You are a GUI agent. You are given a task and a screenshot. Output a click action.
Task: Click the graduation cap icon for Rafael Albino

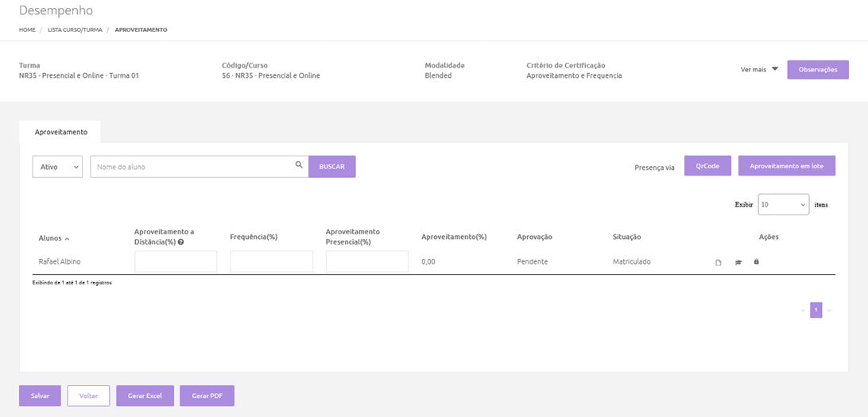pyautogui.click(x=738, y=262)
